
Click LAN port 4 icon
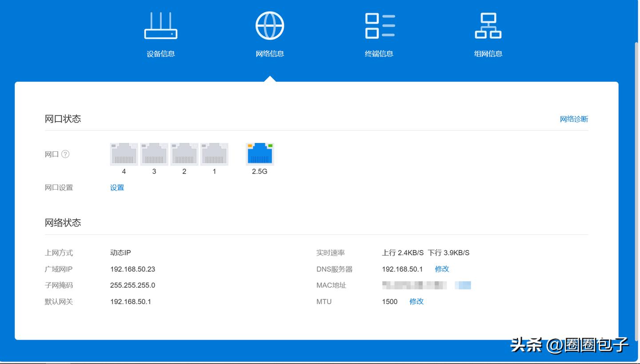coord(124,154)
